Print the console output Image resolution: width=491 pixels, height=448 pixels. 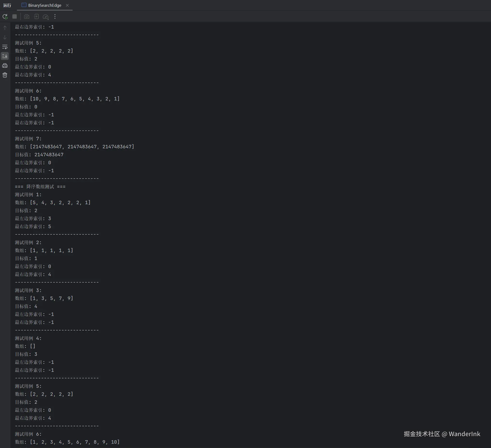[x=5, y=66]
